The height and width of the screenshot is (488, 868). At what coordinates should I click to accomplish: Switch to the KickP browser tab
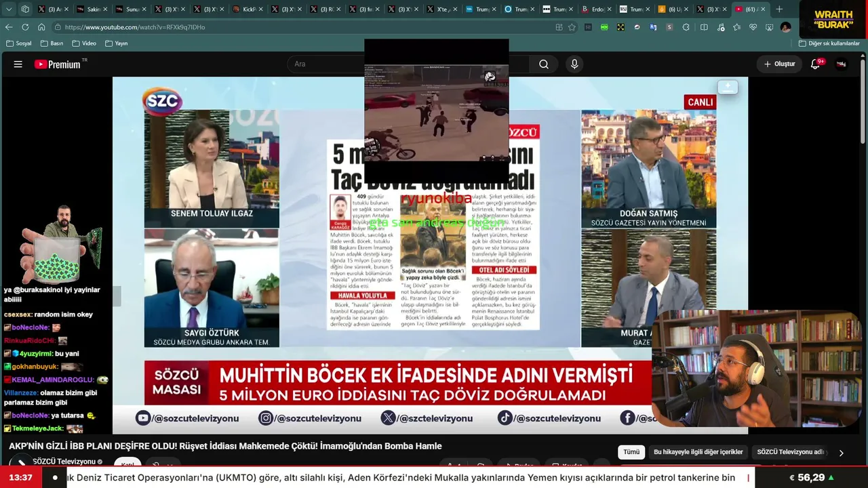(247, 9)
